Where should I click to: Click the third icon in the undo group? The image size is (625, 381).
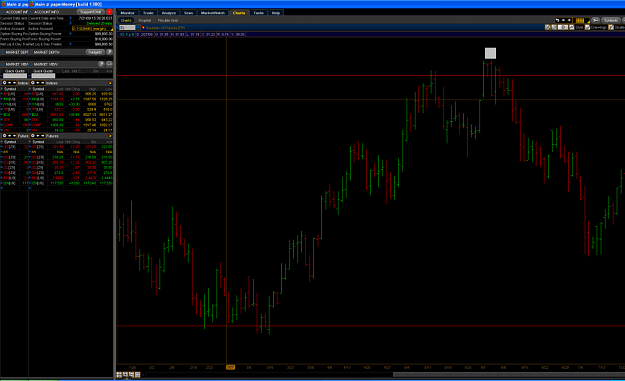click(x=569, y=20)
